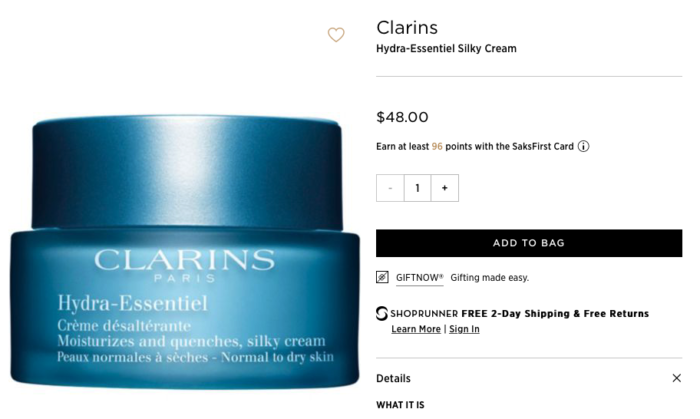Click the ShopRunner Sign In link
Viewport: 700px width, 419px height.
(x=464, y=329)
